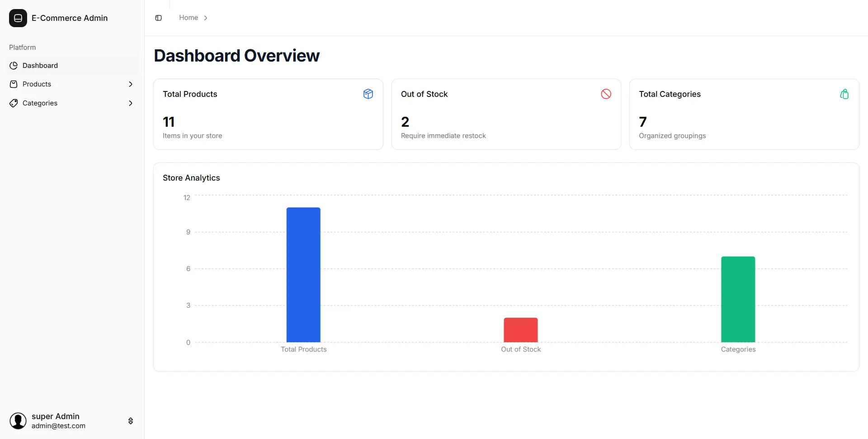Click the Categories tag icon in sidebar
This screenshot has height=439, width=868.
pos(14,103)
